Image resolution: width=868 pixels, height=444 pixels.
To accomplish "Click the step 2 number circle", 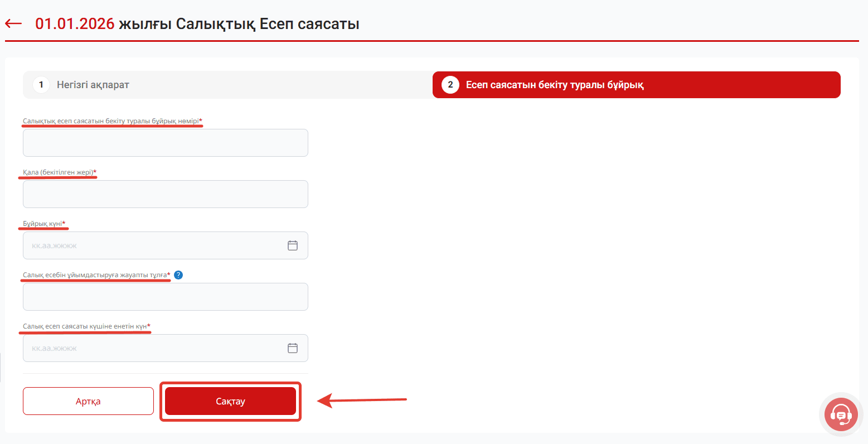I will [450, 85].
